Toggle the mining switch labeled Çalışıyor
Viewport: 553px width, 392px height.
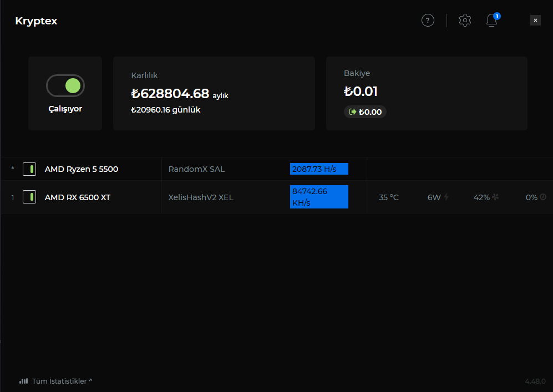point(65,85)
